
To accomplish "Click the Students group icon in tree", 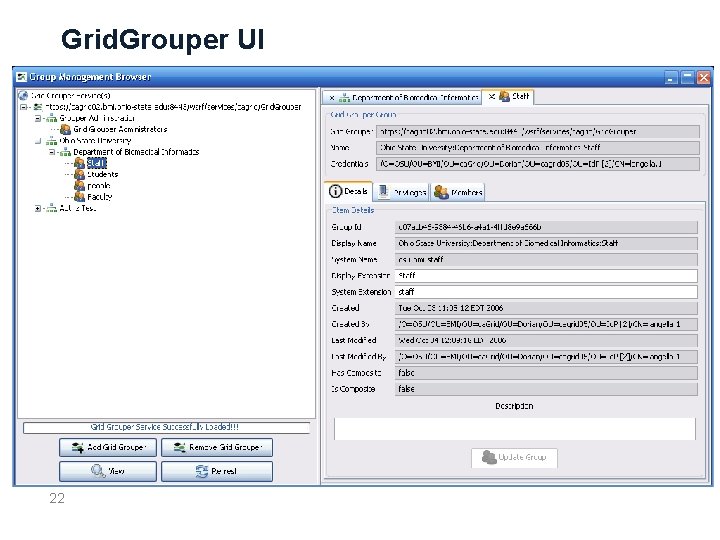I will 79,174.
